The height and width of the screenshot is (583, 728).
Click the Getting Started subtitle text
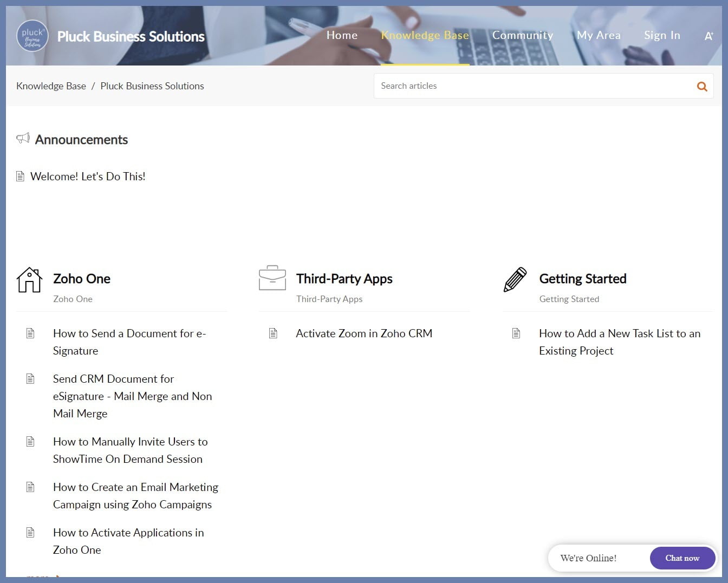point(569,299)
